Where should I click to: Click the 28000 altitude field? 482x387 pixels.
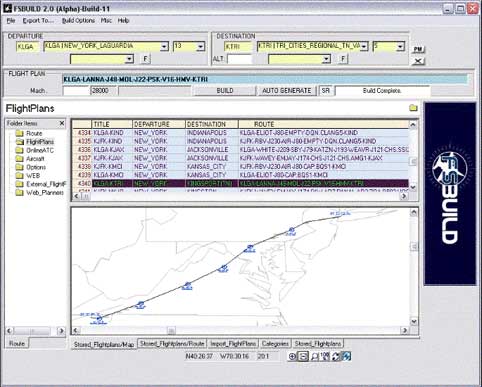tap(104, 91)
